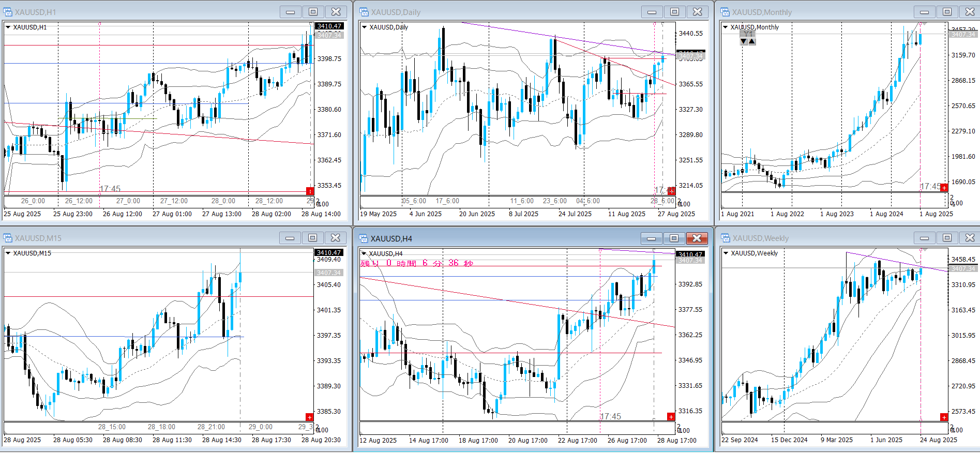
Task: Click the red plus icon in H1 chart
Action: (x=310, y=191)
